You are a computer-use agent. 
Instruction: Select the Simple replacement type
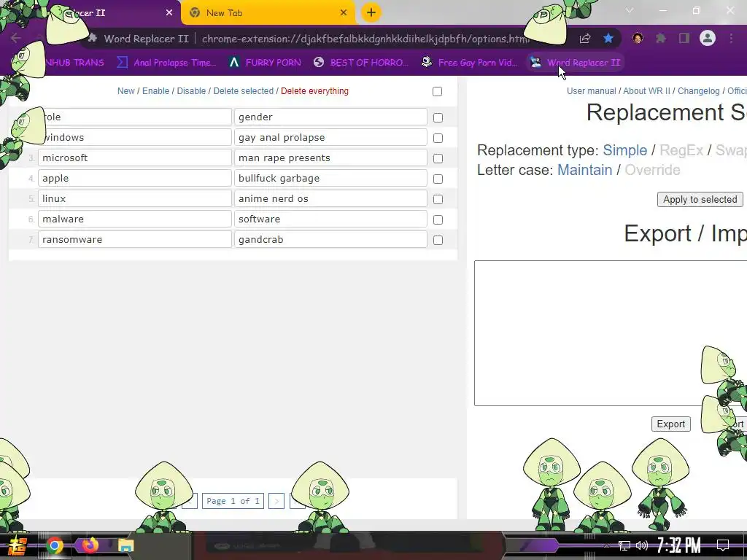click(x=624, y=150)
